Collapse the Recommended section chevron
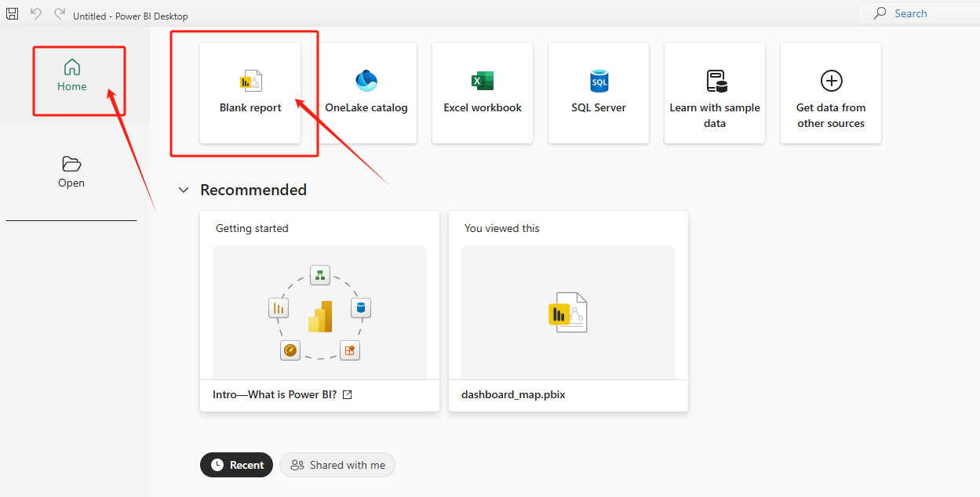The height and width of the screenshot is (497, 980). [184, 190]
